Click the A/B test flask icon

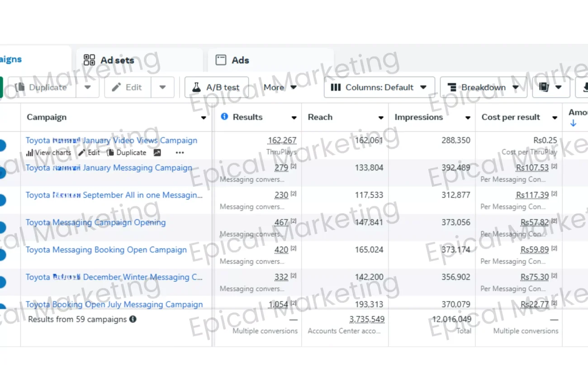(x=196, y=87)
